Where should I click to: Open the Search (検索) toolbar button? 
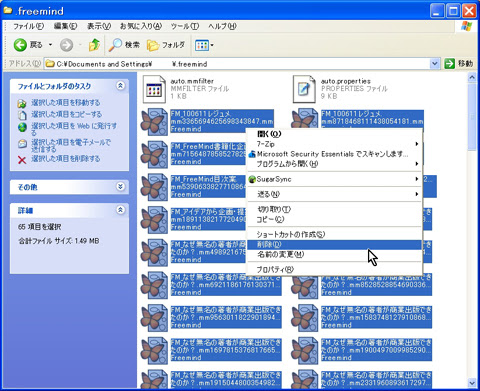point(124,45)
